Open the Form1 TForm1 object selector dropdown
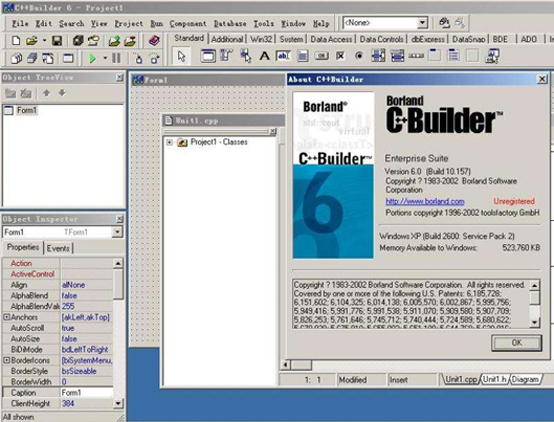554x422 pixels. [117, 232]
